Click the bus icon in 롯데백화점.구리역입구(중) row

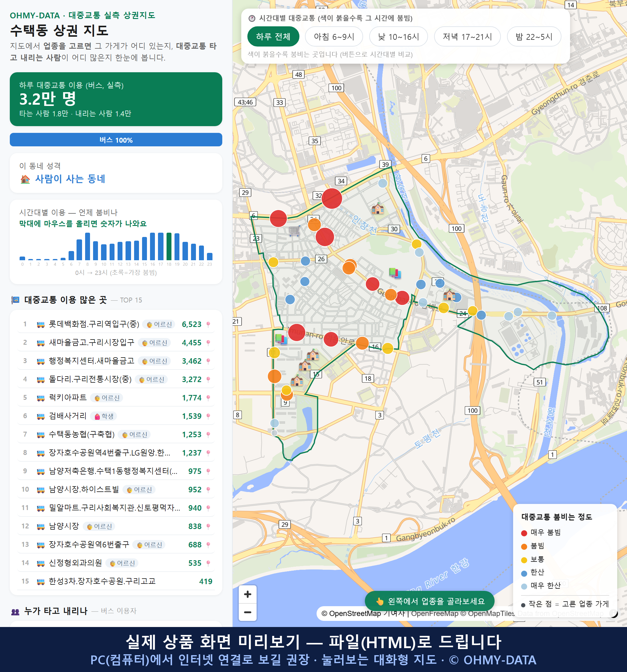pos(40,325)
